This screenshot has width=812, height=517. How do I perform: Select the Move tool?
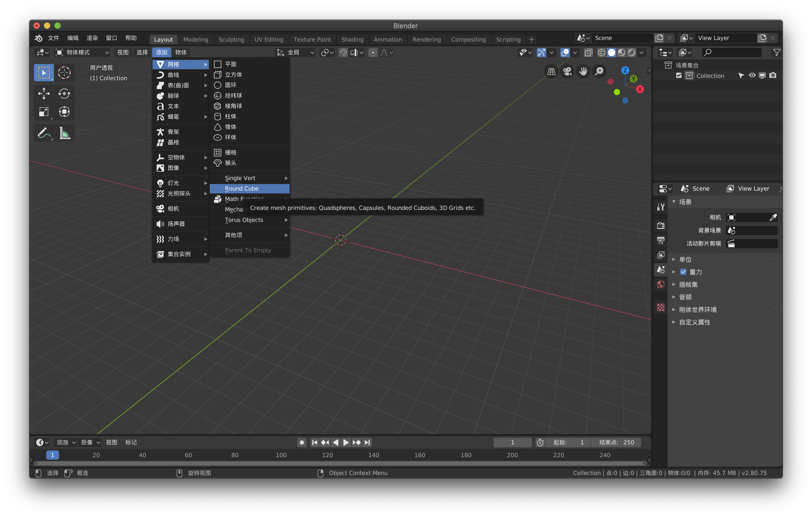(x=43, y=93)
